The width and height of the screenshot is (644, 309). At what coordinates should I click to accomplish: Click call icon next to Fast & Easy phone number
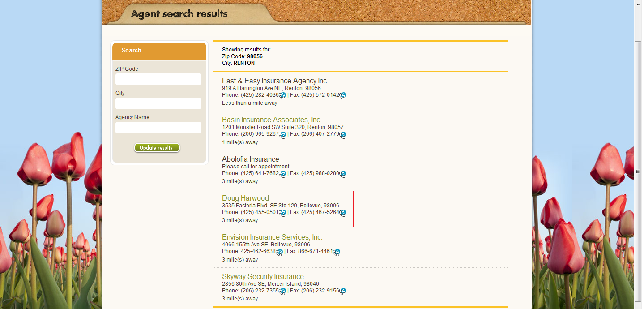[283, 96]
